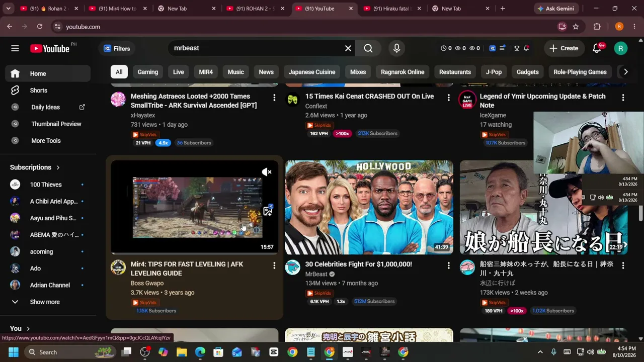Open the Ado subscription channel
This screenshot has height=362, width=644.
click(x=48, y=268)
